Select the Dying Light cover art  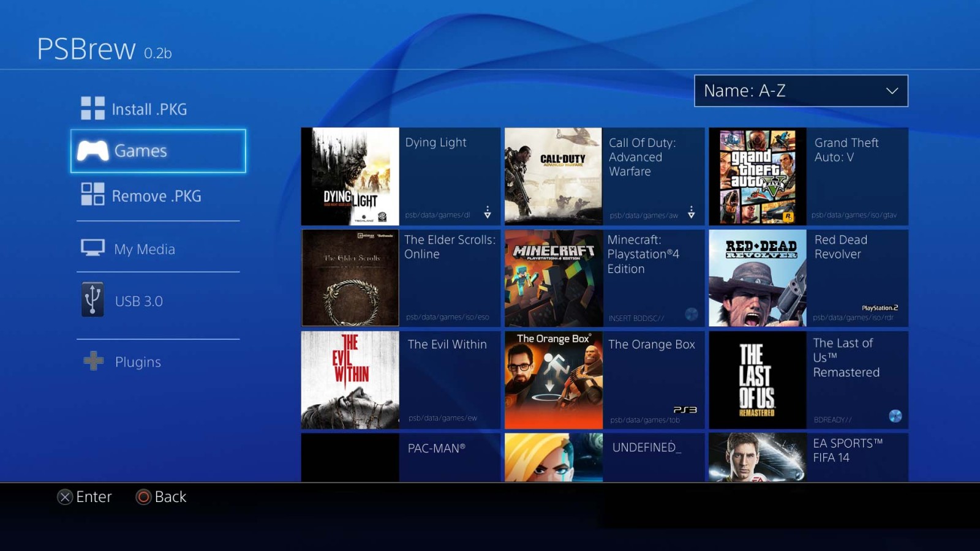pyautogui.click(x=350, y=176)
